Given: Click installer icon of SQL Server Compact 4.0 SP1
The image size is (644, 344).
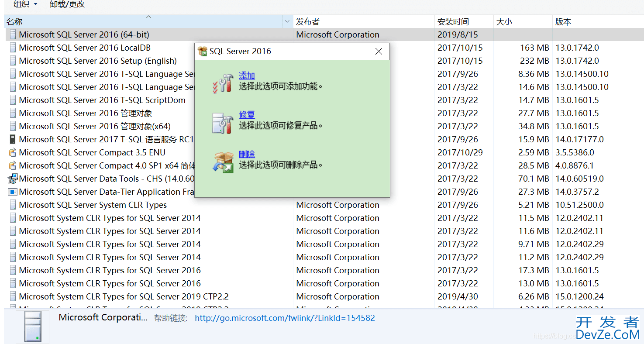Looking at the screenshot, I should pos(13,166).
